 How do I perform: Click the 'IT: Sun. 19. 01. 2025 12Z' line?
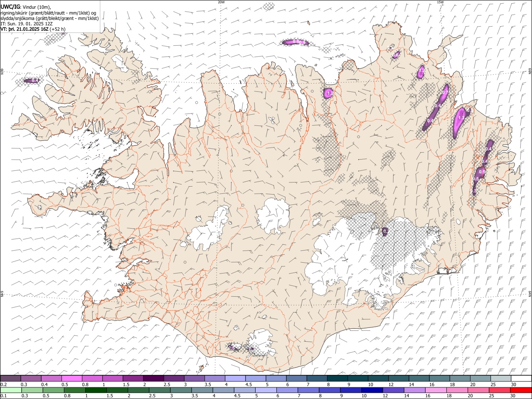27,24
